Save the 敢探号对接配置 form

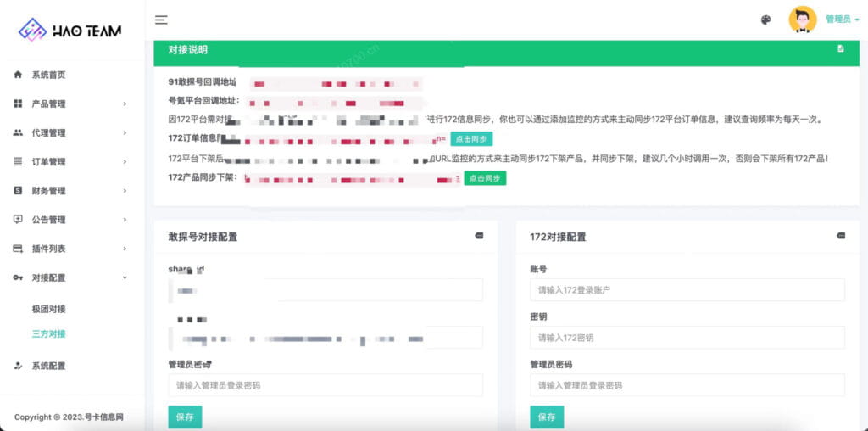coord(185,417)
